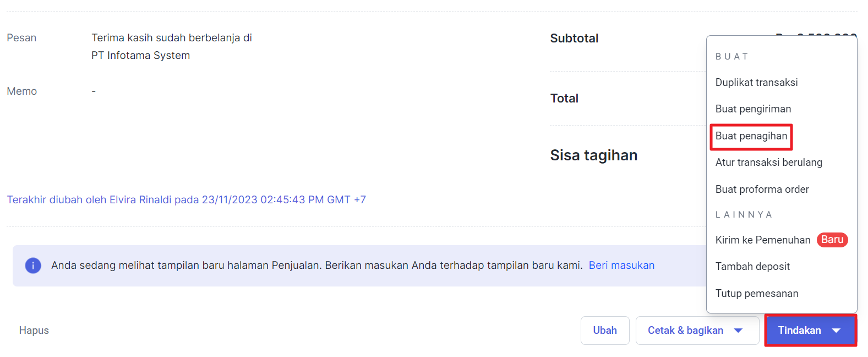The height and width of the screenshot is (357, 868).
Task: Pick Tambah deposit from the menu
Action: [752, 267]
